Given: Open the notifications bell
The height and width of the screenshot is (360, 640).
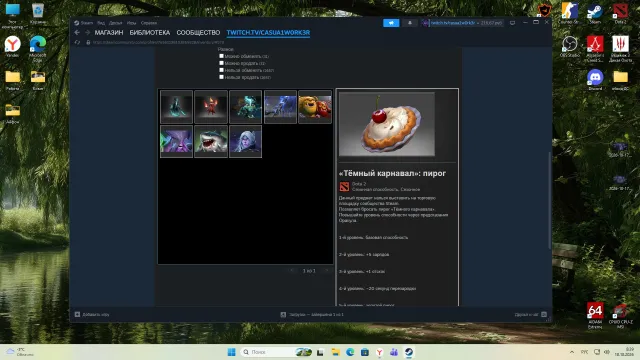Looking at the screenshot, I should (x=410, y=23).
